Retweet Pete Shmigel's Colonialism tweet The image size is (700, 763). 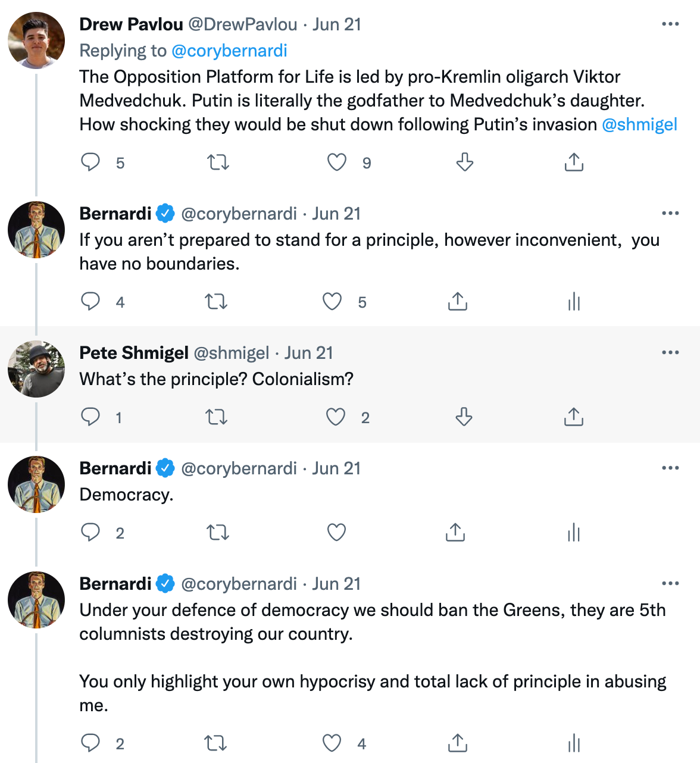217,417
